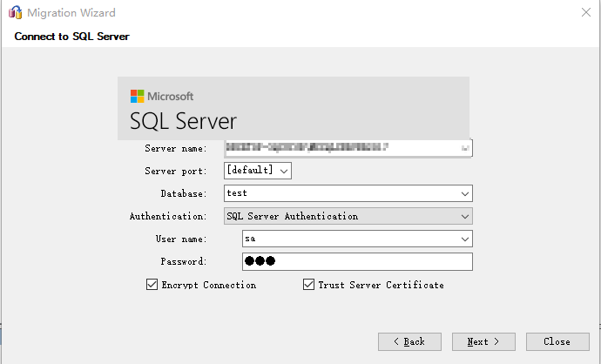
Task: Enable Encrypt Connection checkbox
Action: (x=152, y=284)
